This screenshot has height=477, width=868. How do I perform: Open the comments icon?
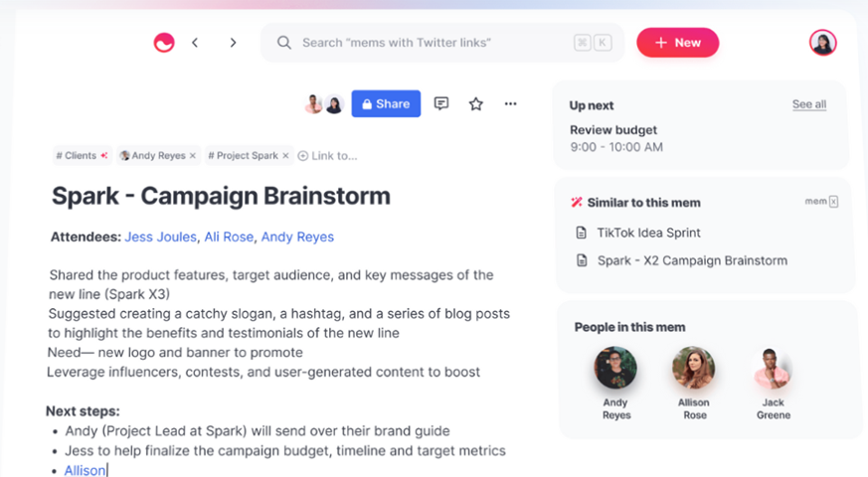coord(441,103)
